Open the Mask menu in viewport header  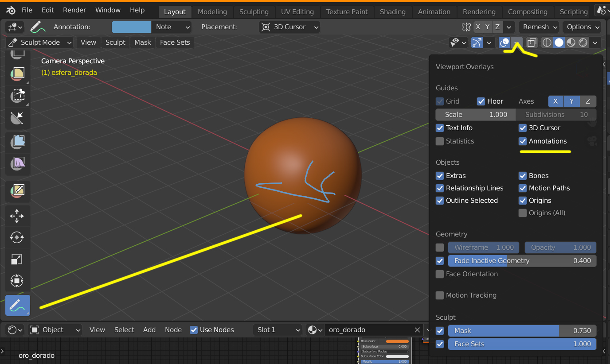tap(143, 43)
